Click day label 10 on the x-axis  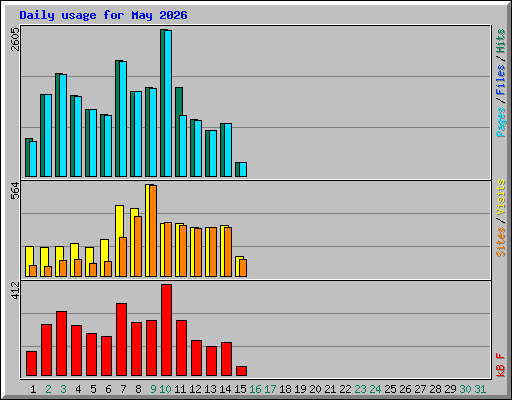pos(165,389)
